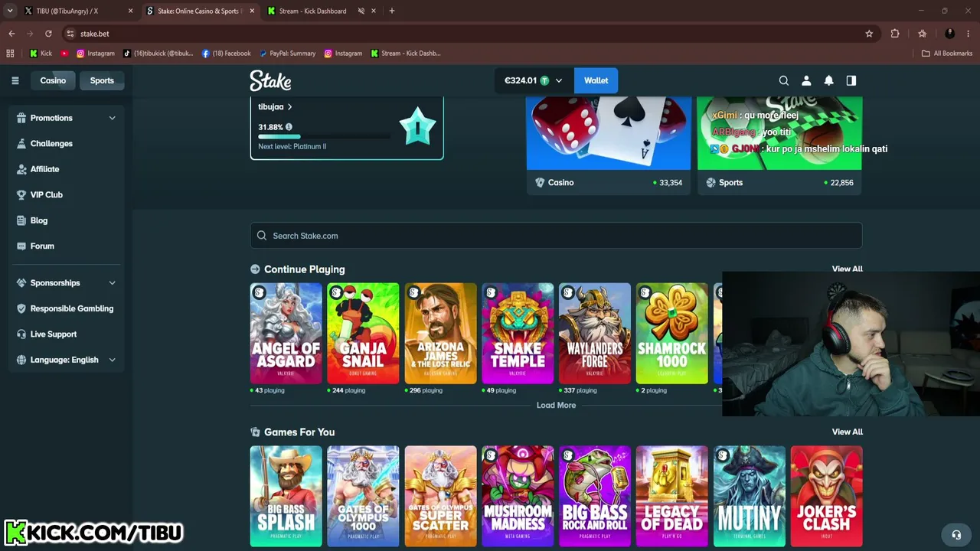Screen dimensions: 980x551
Task: Open the notifications bell
Action: [828, 80]
